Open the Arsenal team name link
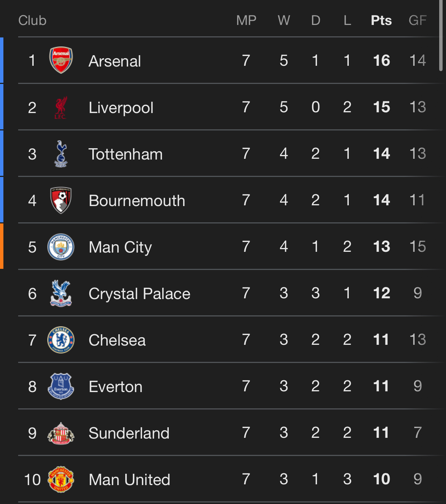446x504 pixels. point(115,61)
